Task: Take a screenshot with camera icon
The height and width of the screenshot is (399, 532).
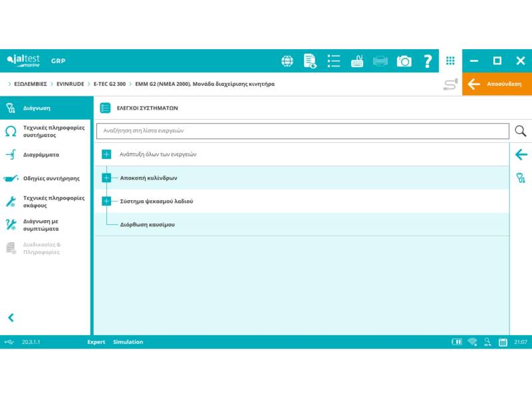Action: (404, 61)
